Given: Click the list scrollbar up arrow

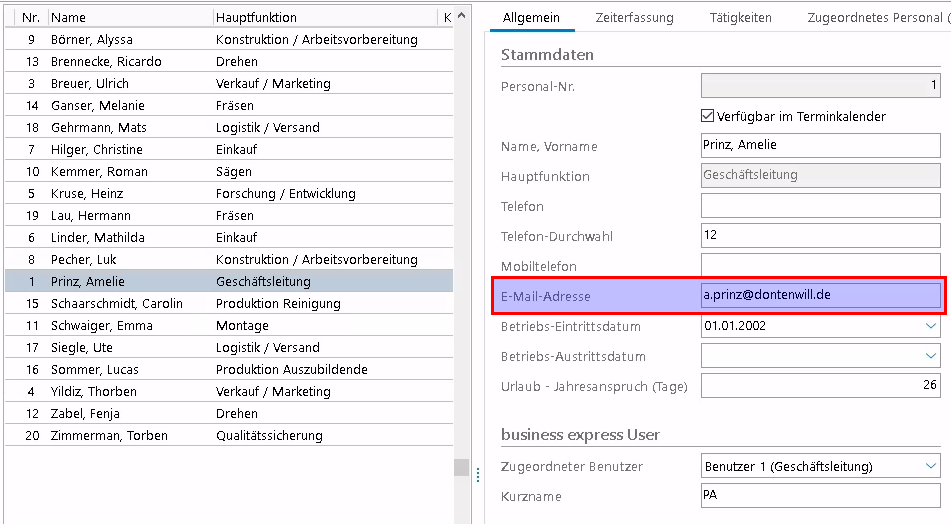Looking at the screenshot, I should (461, 16).
